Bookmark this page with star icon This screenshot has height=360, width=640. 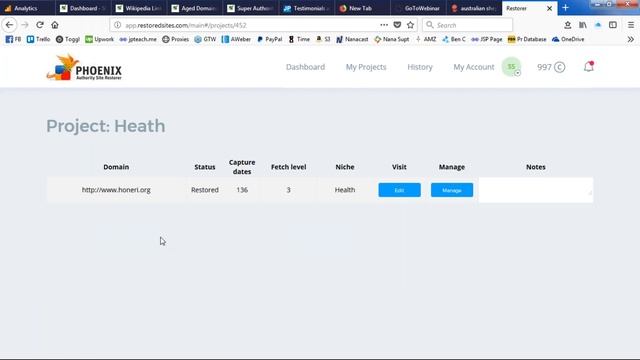[x=410, y=25]
